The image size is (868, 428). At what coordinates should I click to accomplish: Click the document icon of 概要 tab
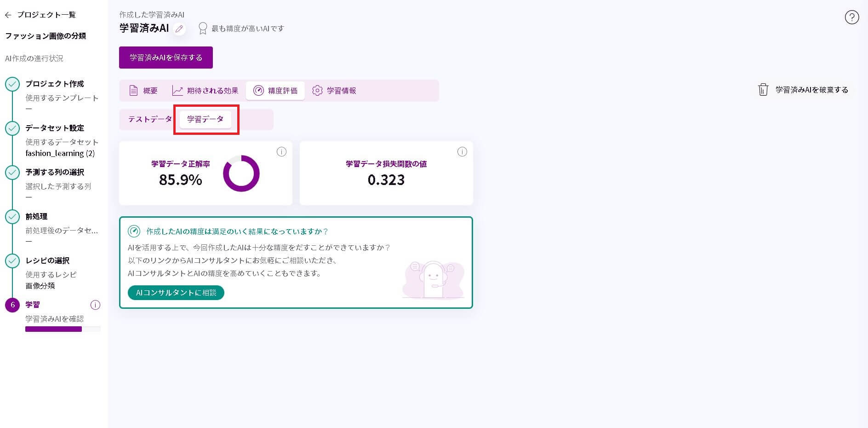133,91
